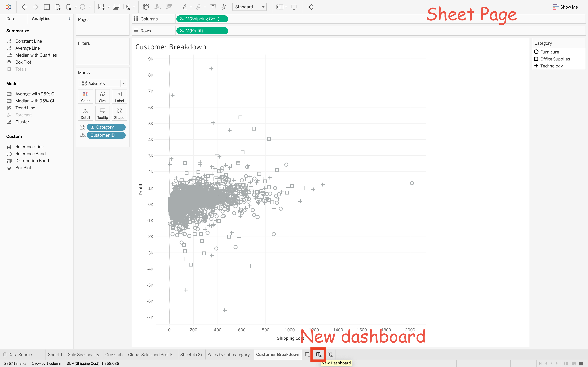Add a new data source
This screenshot has width=588, height=367.
(x=58, y=7)
